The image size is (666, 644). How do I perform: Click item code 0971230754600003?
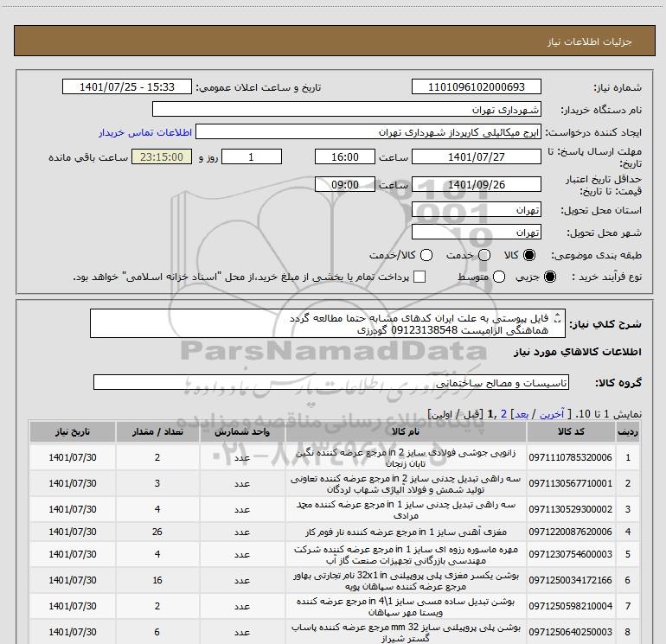click(571, 554)
